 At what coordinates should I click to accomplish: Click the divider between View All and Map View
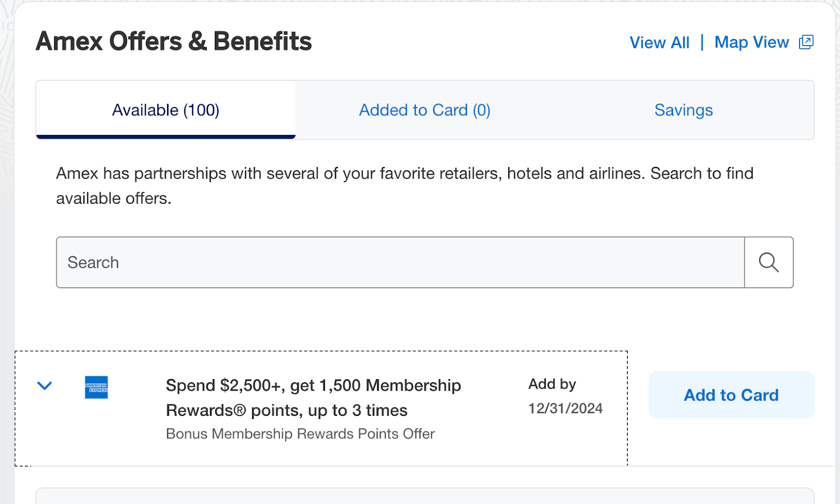pos(702,43)
